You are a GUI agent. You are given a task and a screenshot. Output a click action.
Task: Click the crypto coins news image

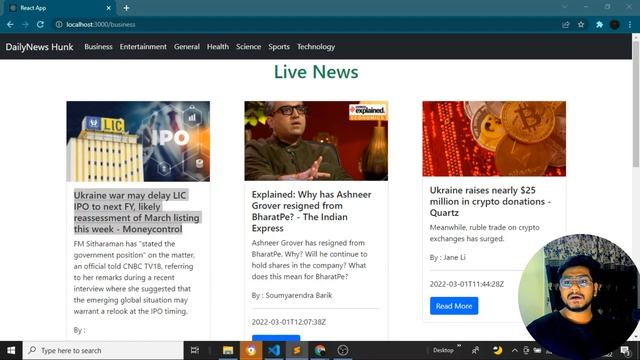(x=494, y=139)
